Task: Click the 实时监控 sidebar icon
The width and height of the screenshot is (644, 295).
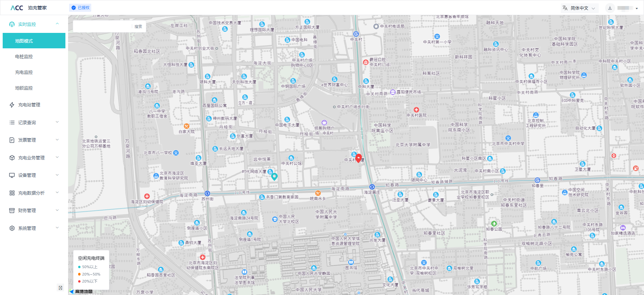Action: [x=12, y=24]
